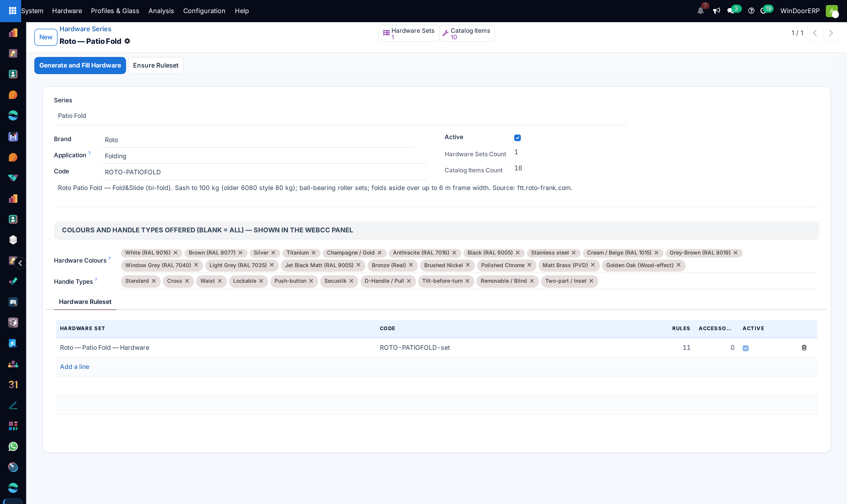
Task: Open the dashboard tiles app in sidebar
Action: click(x=13, y=426)
